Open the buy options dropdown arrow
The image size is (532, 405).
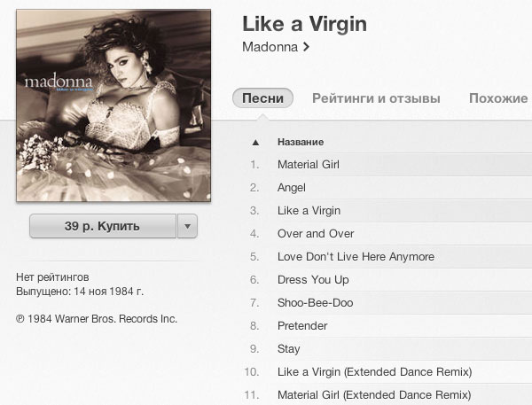[187, 226]
